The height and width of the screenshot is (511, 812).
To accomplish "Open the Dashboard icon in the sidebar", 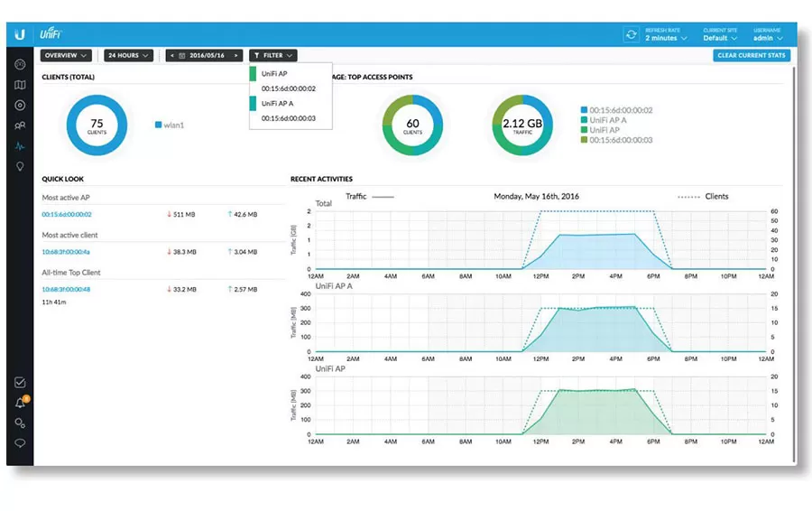I will (x=20, y=64).
